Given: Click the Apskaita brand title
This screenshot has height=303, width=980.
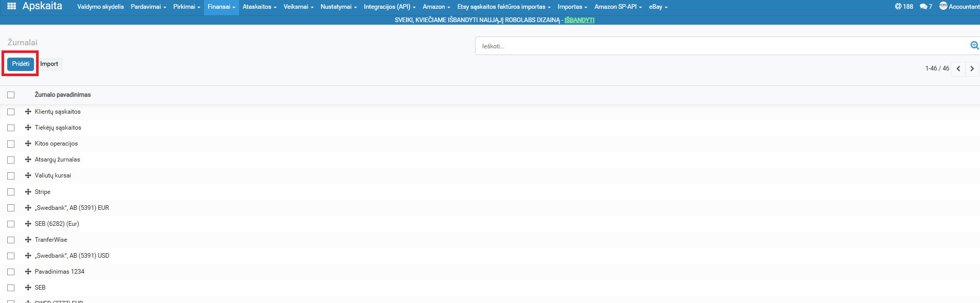Looking at the screenshot, I should (42, 6).
